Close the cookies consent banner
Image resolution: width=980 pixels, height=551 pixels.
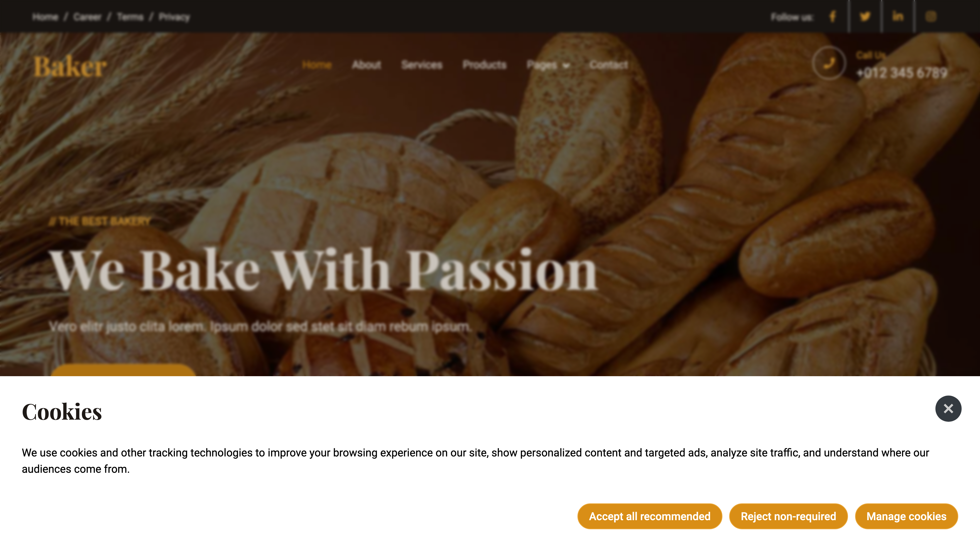click(948, 408)
